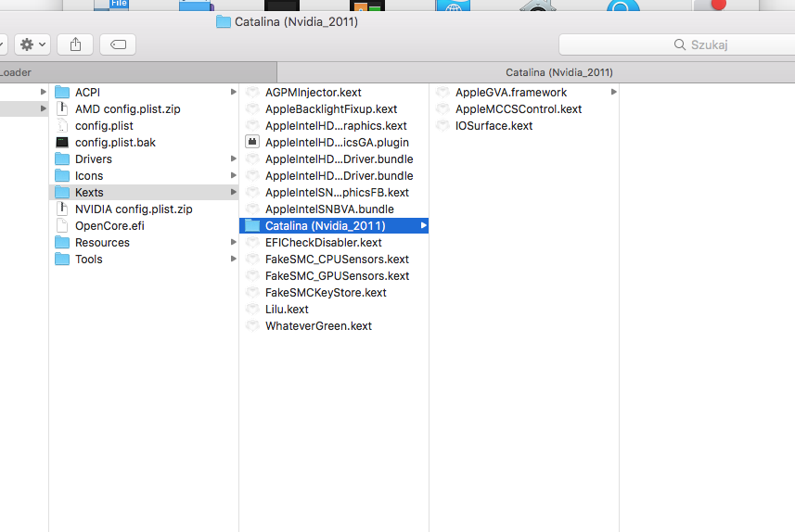The width and height of the screenshot is (795, 532).
Task: Select the Tools folder icon
Action: pos(62,260)
